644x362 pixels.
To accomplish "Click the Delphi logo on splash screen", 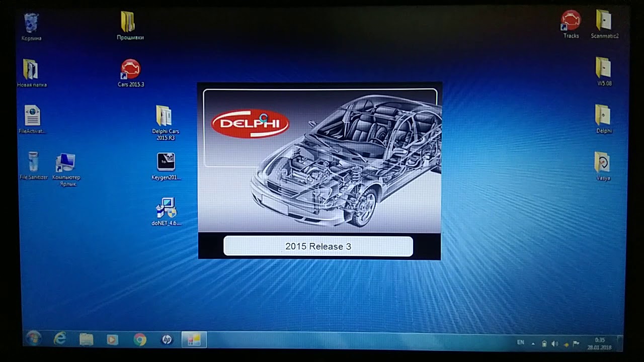I will click(250, 124).
